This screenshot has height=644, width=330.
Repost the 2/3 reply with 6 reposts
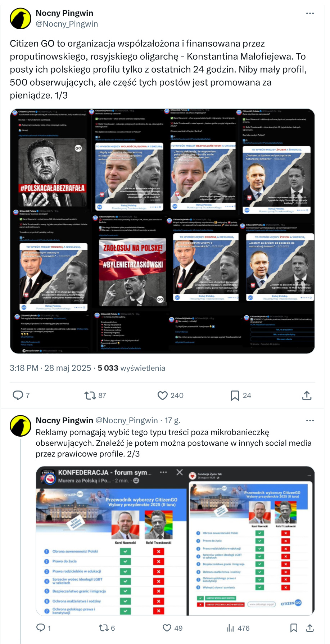[x=104, y=628]
